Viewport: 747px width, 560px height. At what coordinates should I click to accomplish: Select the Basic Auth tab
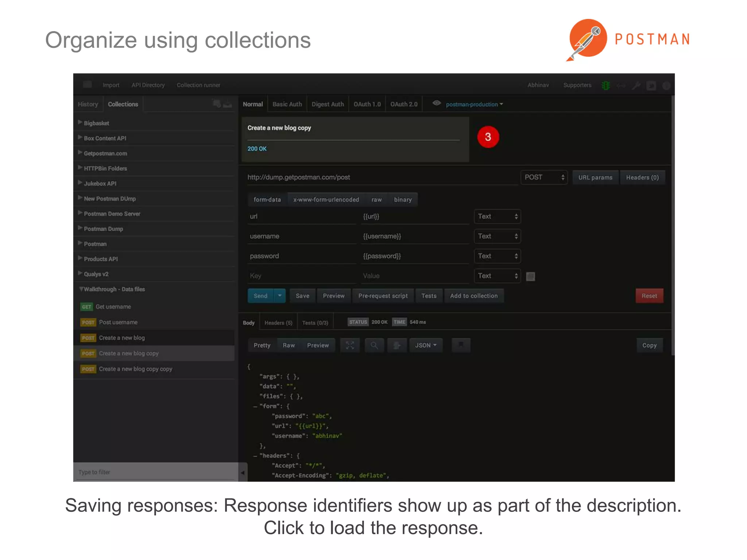click(287, 104)
